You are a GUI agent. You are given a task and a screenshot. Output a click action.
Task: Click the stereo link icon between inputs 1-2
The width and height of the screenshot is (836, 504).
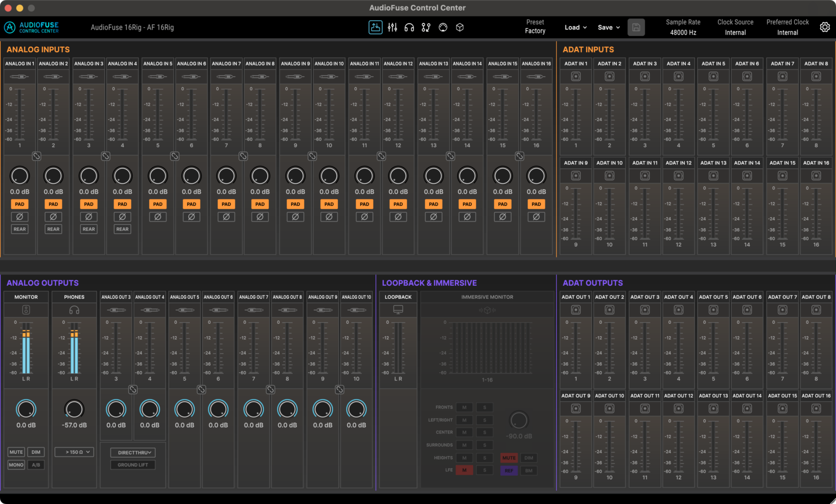[x=36, y=156]
